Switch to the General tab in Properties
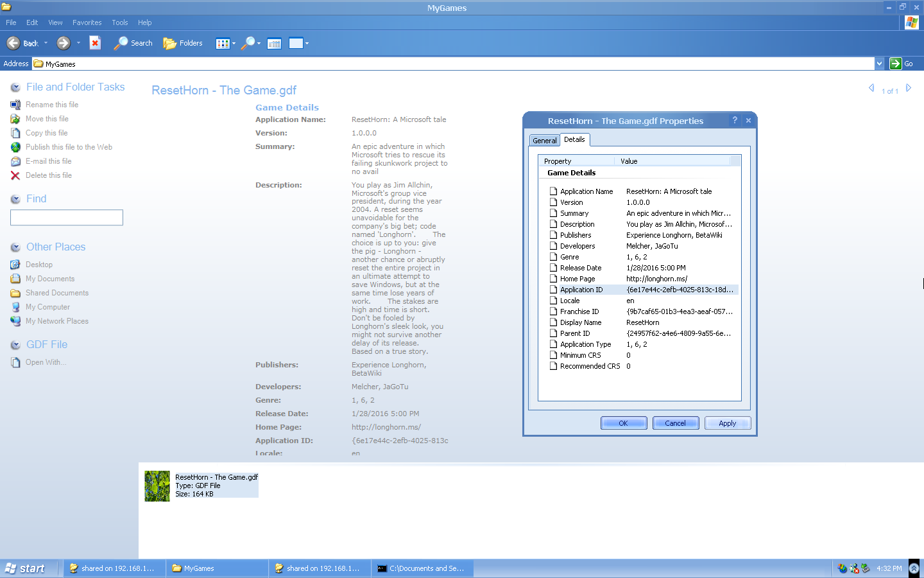924x578 pixels. click(x=544, y=141)
